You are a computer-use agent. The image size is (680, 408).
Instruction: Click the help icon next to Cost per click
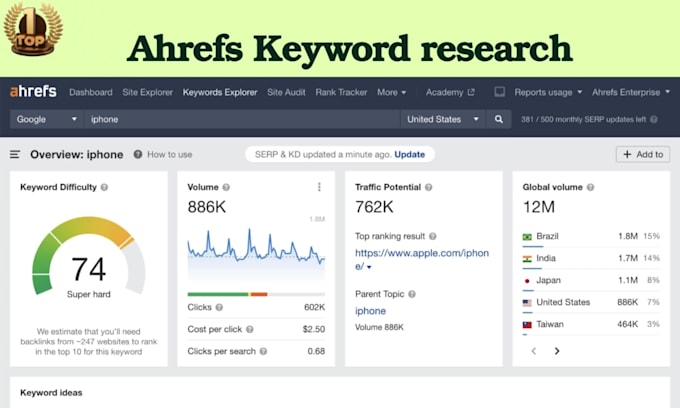pyautogui.click(x=249, y=330)
